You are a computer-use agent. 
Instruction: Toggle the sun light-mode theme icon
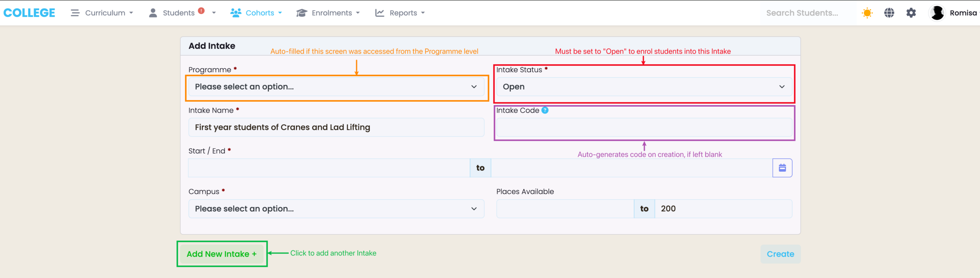click(867, 13)
